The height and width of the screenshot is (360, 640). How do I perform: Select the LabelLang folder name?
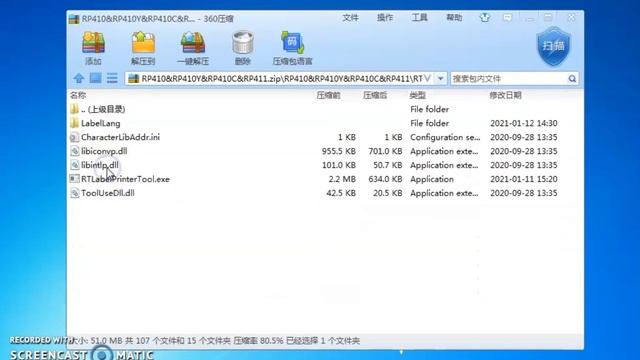tap(100, 123)
